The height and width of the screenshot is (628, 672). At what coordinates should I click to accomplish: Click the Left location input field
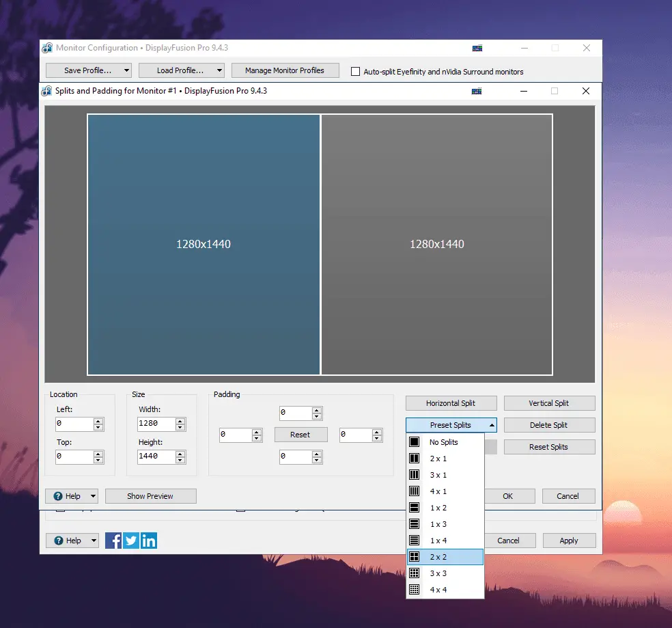tap(74, 424)
